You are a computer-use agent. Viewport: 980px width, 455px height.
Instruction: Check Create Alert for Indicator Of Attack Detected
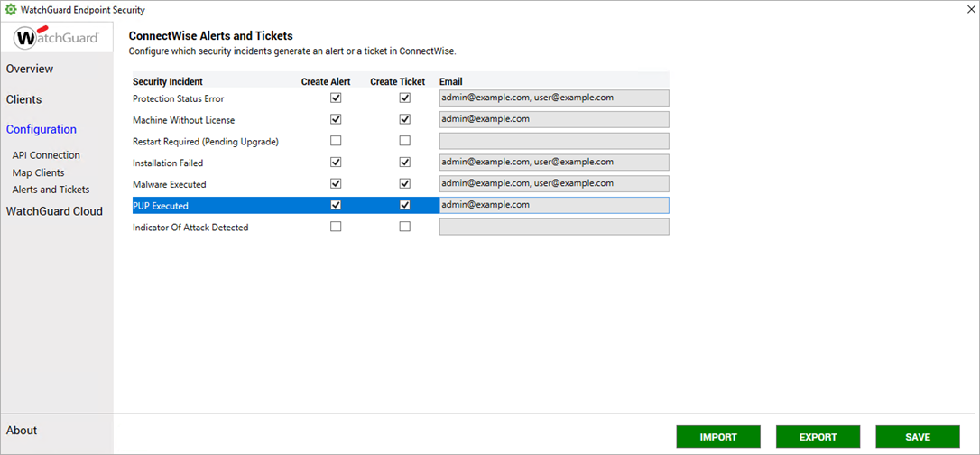click(x=336, y=227)
